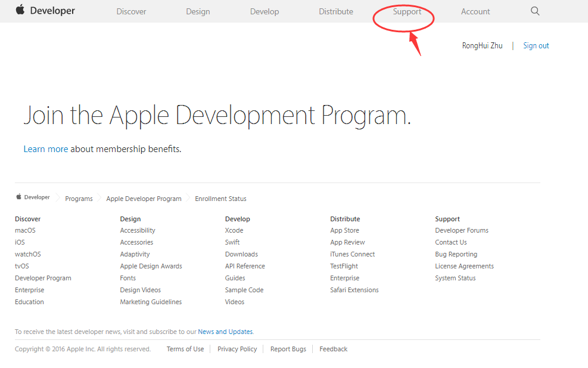
Task: Open the Apple Developer Program breadcrumb
Action: tap(144, 199)
